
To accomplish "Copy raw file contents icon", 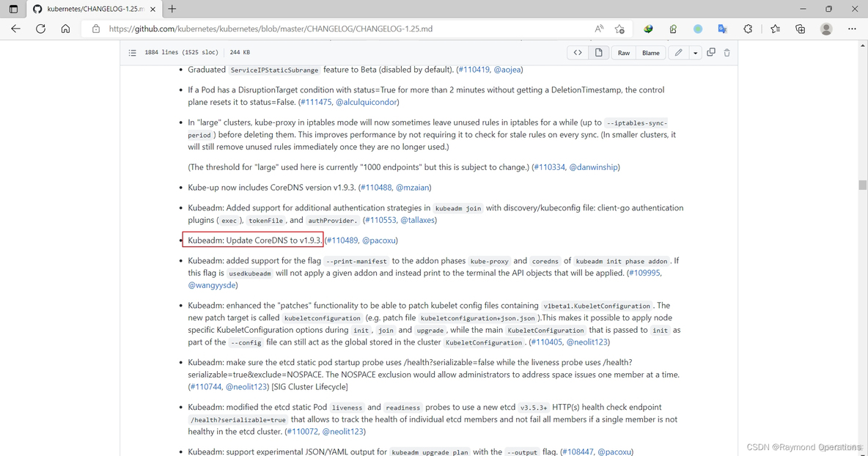I will click(x=711, y=53).
